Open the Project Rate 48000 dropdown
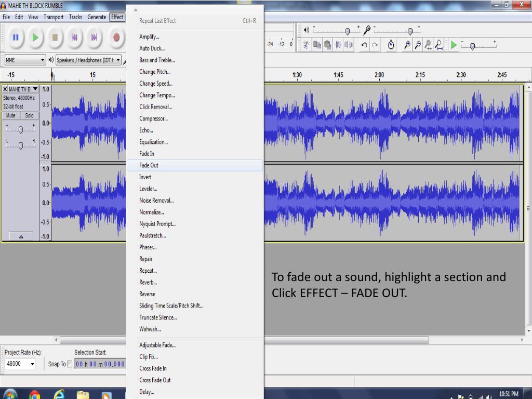532x399 pixels. [x=20, y=364]
